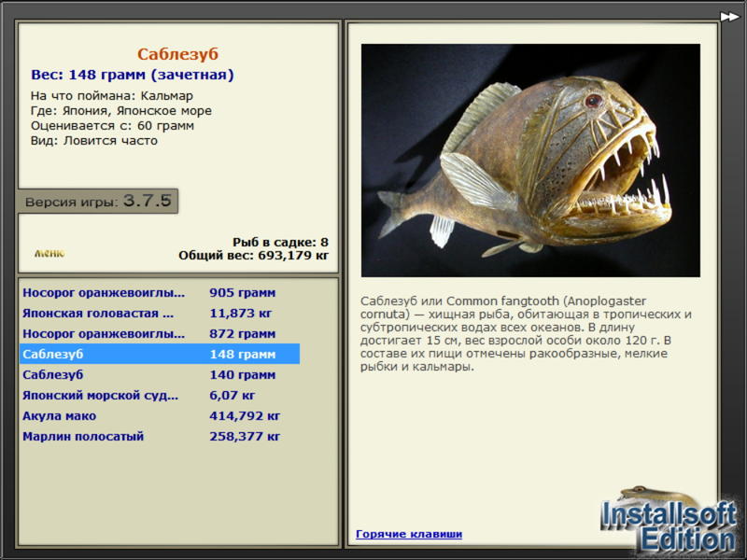Click the fangtooth fish photo
747x560 pixels.
pyautogui.click(x=530, y=161)
